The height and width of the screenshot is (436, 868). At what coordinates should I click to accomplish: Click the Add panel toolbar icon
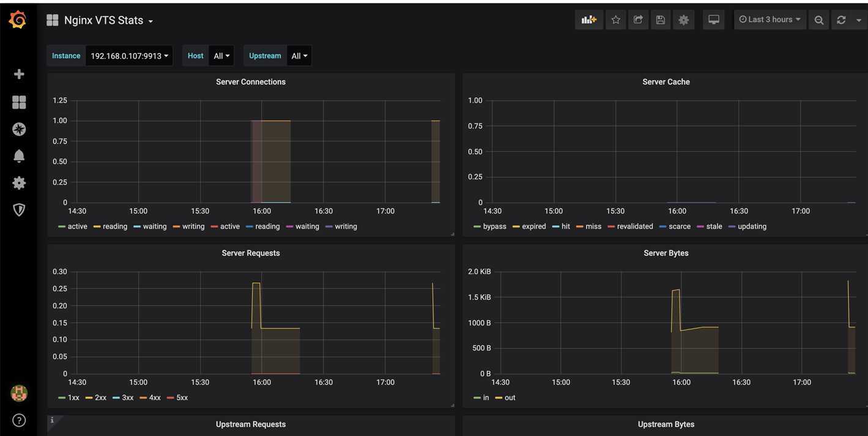[x=588, y=20]
